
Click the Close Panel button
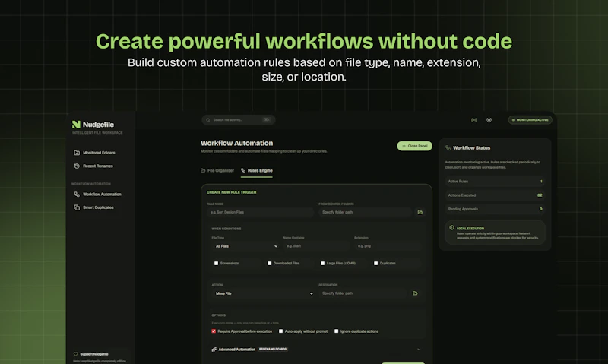414,146
